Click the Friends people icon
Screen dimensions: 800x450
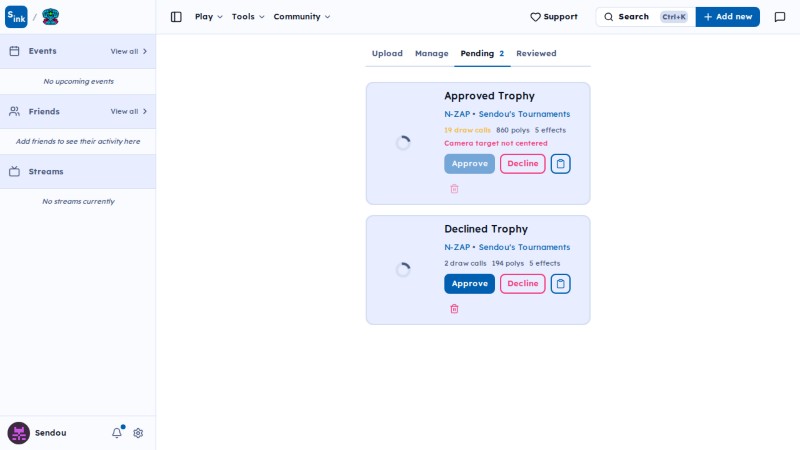(14, 111)
